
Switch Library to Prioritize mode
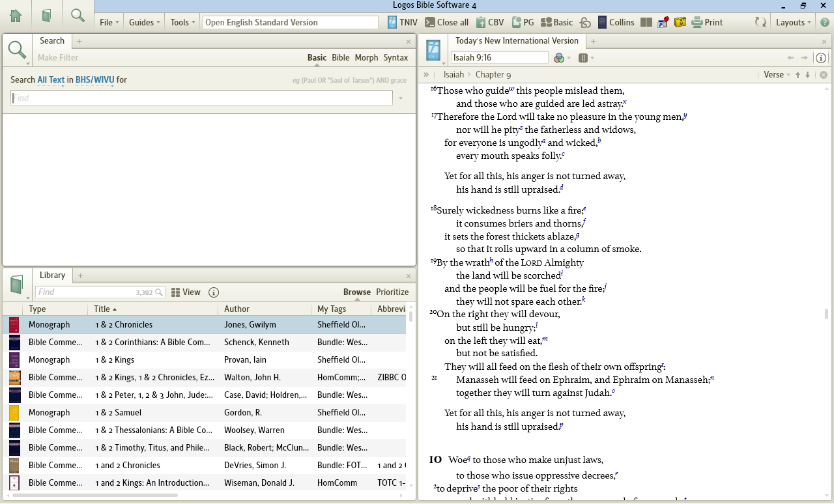coord(392,292)
